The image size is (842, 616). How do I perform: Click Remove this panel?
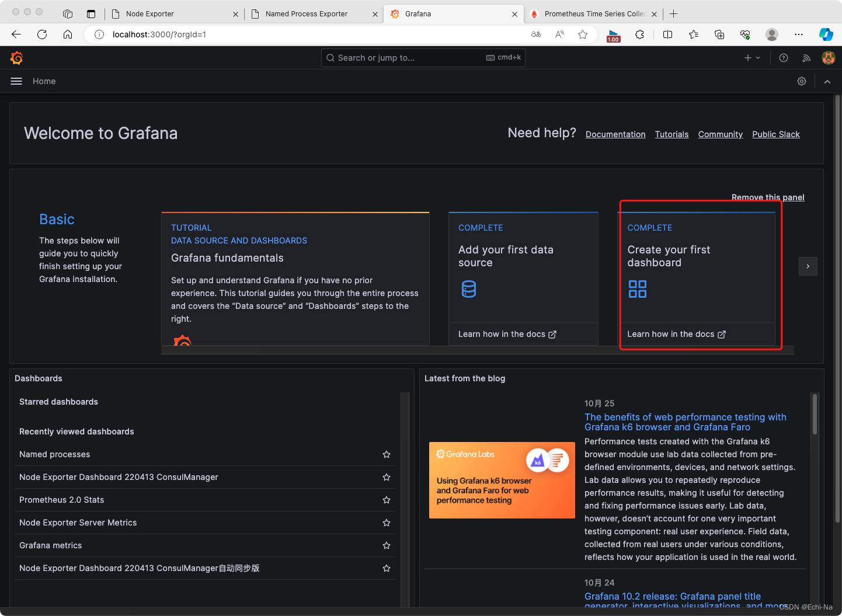pos(768,197)
